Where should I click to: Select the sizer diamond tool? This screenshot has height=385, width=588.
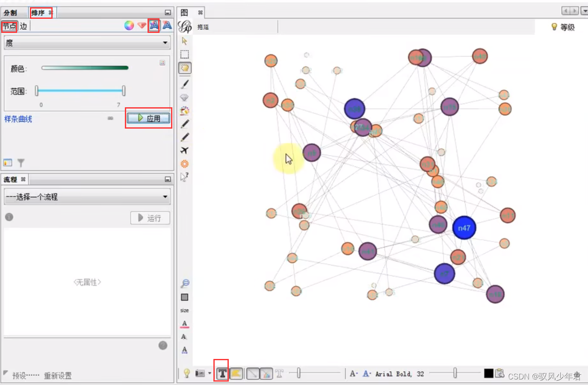tap(184, 97)
